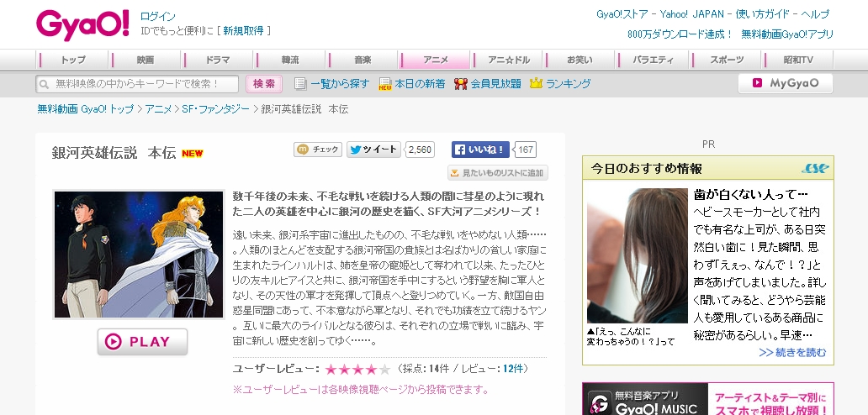
Task: Click the PLAY button
Action: [142, 342]
